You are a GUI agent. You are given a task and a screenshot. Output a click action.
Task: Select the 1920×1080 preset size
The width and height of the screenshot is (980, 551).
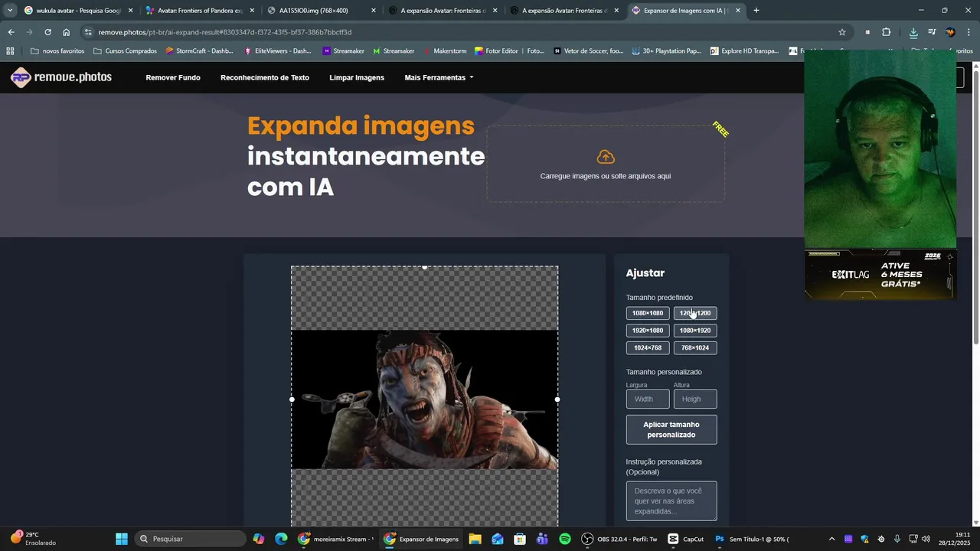(x=648, y=331)
